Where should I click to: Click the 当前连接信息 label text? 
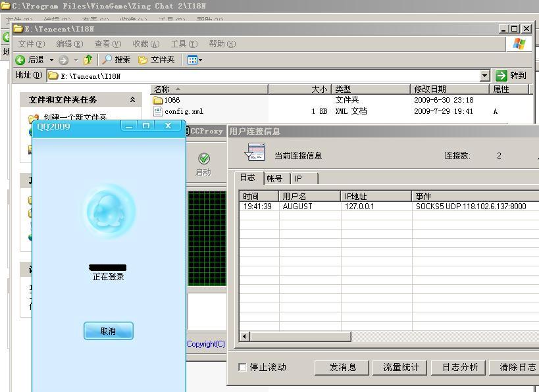298,156
